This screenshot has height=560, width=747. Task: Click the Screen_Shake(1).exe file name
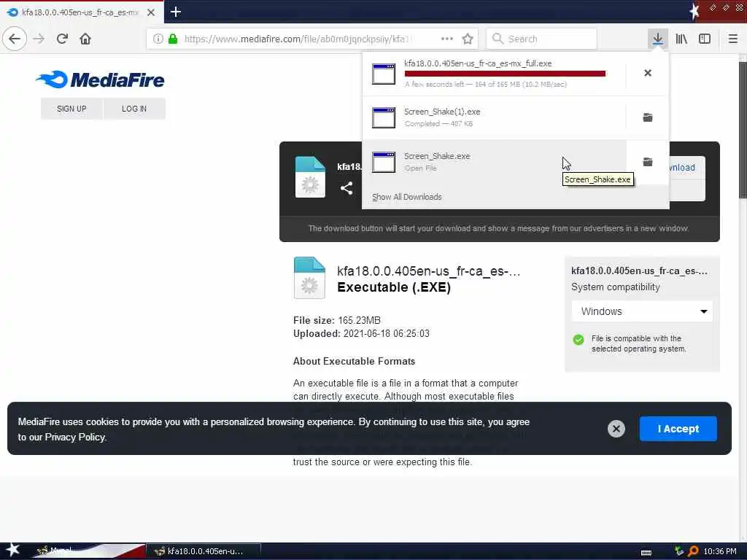pyautogui.click(x=442, y=112)
